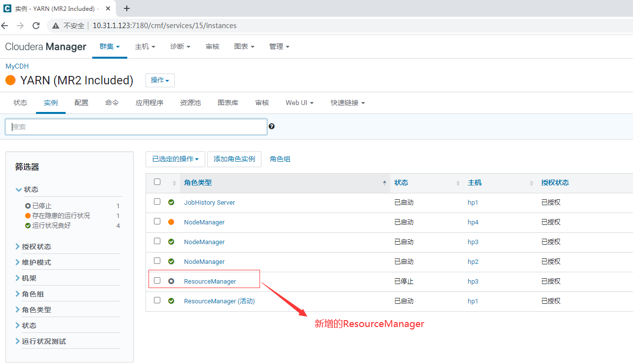Open the 操作 dropdown beside YARN title
The width and height of the screenshot is (633, 364).
coord(160,80)
